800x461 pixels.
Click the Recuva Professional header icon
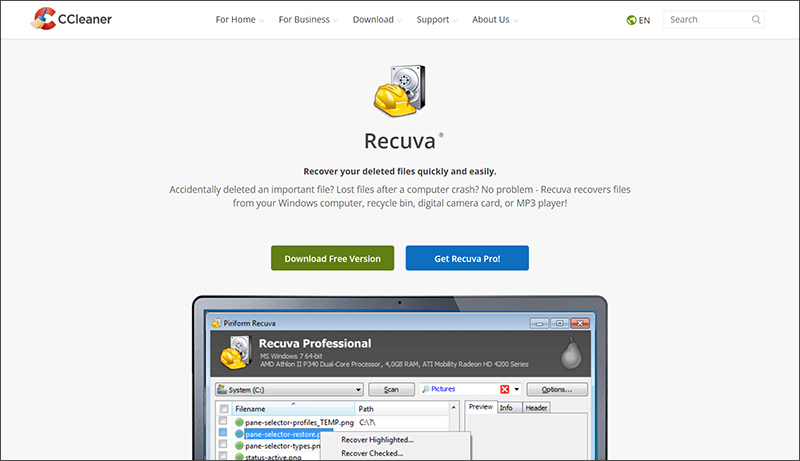235,352
